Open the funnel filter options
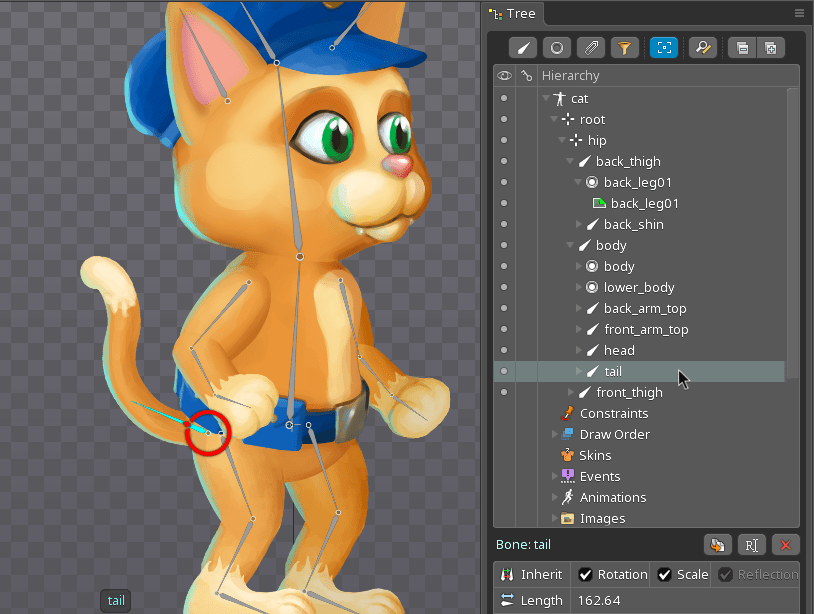 624,47
